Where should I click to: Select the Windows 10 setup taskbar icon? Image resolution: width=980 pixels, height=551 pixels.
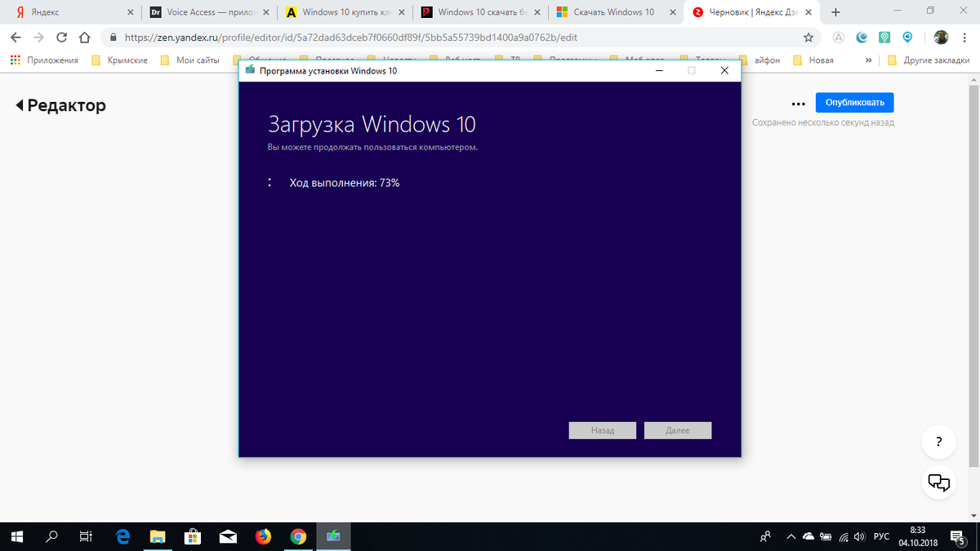point(333,536)
